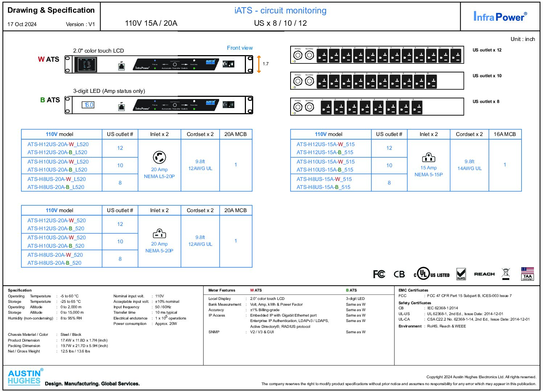Click the 8-outlet rear panel drawing
This screenshot has width=543, height=392.
pyautogui.click(x=377, y=107)
